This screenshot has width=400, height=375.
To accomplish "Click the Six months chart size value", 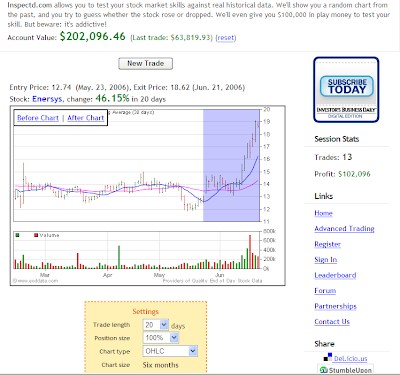I will pyautogui.click(x=161, y=365).
